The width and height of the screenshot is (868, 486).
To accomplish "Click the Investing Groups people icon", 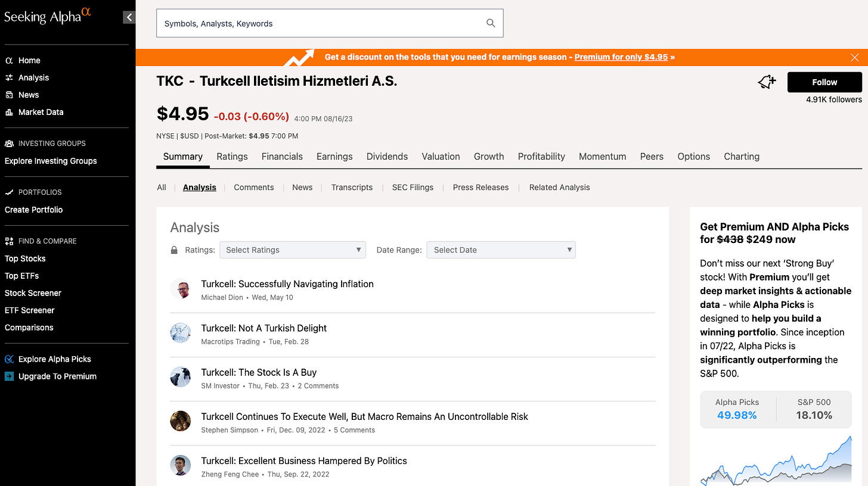I will (9, 144).
